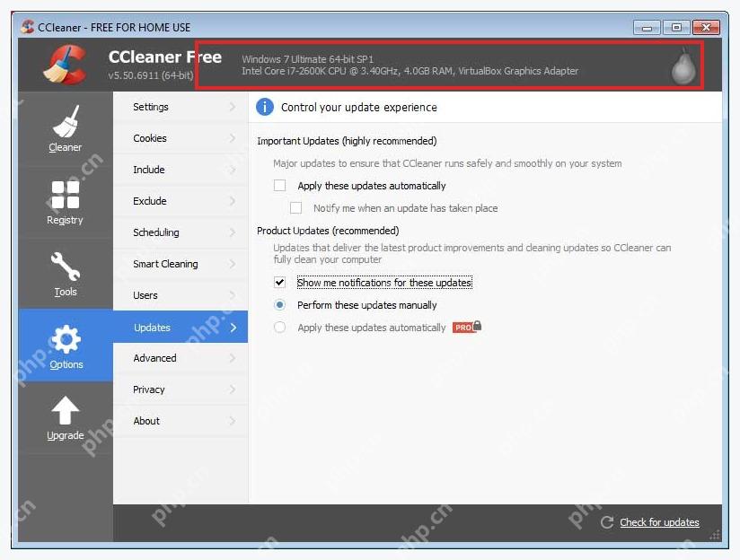Expand the Settings chevron
Viewport: 740px width, 560px height.
[233, 107]
